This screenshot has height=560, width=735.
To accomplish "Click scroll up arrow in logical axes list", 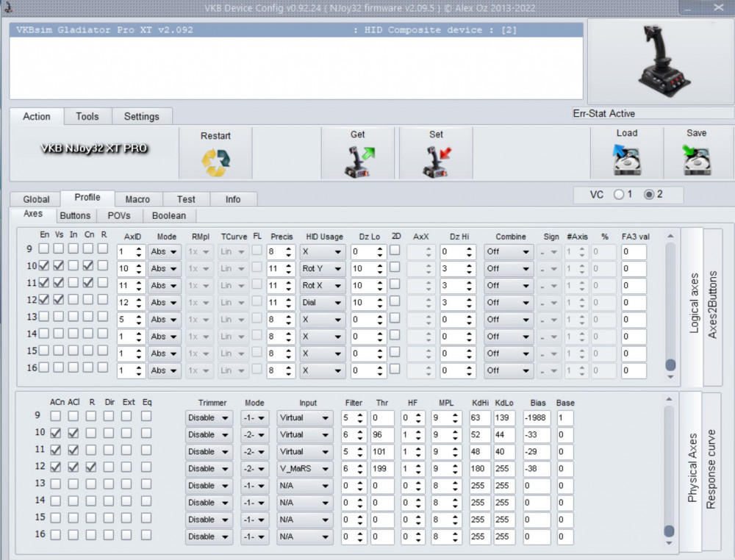I will 671,236.
